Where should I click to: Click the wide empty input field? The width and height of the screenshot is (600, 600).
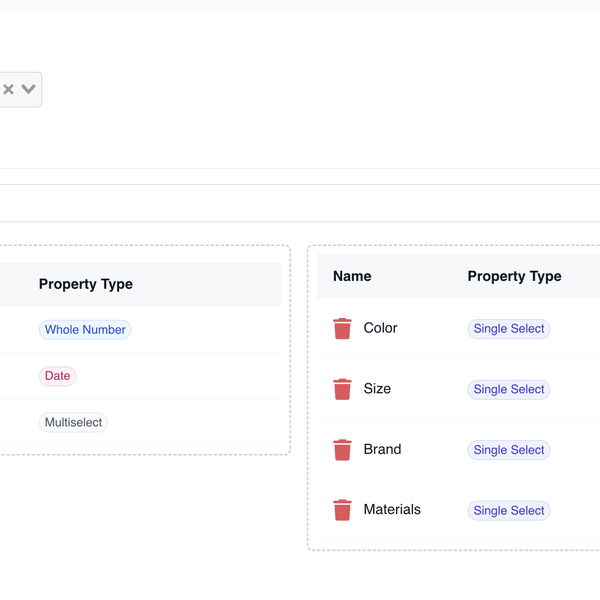[300, 203]
